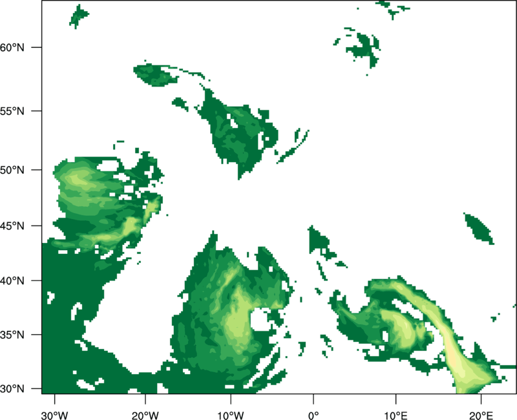The image size is (517, 420).
Task: Click the 10°W longitude axis label
Action: 230,415
